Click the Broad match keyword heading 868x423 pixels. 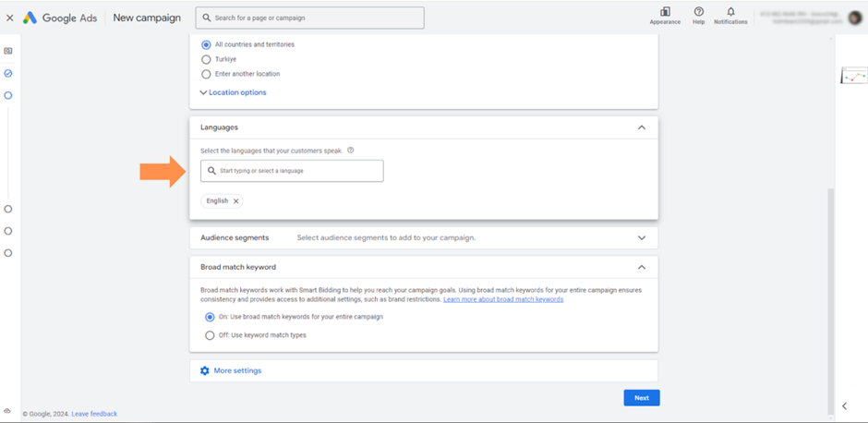coord(238,267)
